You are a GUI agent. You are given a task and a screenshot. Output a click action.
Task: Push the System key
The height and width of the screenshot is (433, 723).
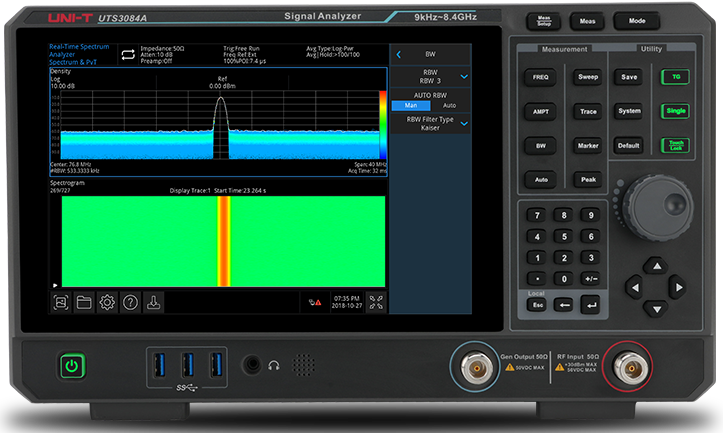pos(629,111)
